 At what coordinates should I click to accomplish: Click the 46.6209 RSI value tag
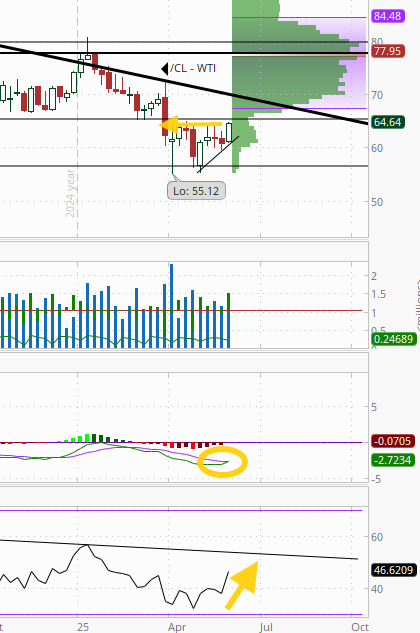click(x=393, y=570)
